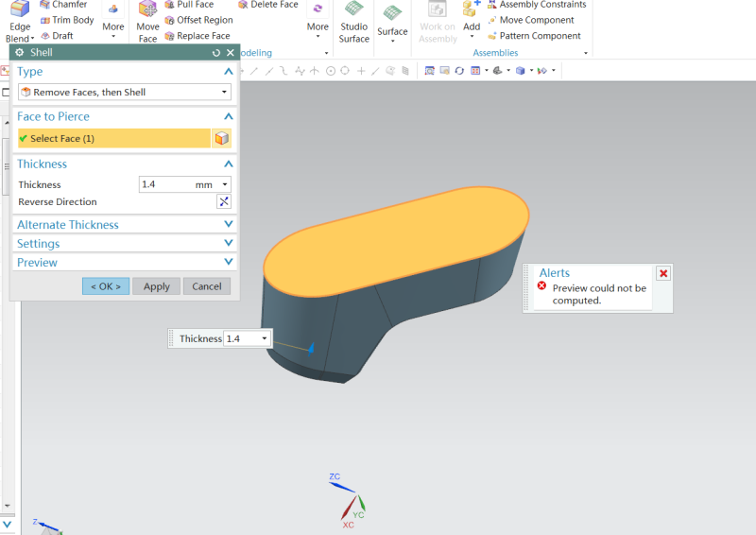Open the Edge Blend dropdown arrow
Screen dimensions: 756x535
tap(32, 39)
